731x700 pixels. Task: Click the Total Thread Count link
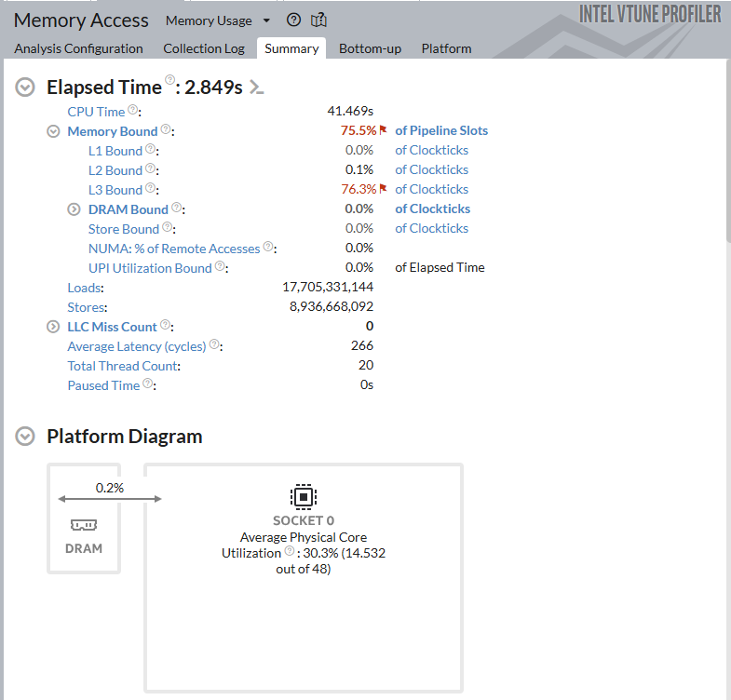pyautogui.click(x=123, y=367)
